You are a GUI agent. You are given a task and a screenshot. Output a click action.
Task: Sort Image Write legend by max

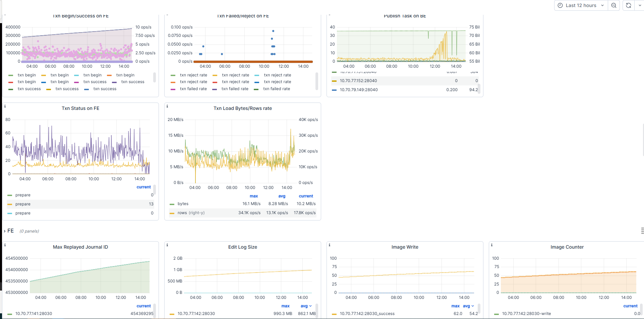click(456, 306)
